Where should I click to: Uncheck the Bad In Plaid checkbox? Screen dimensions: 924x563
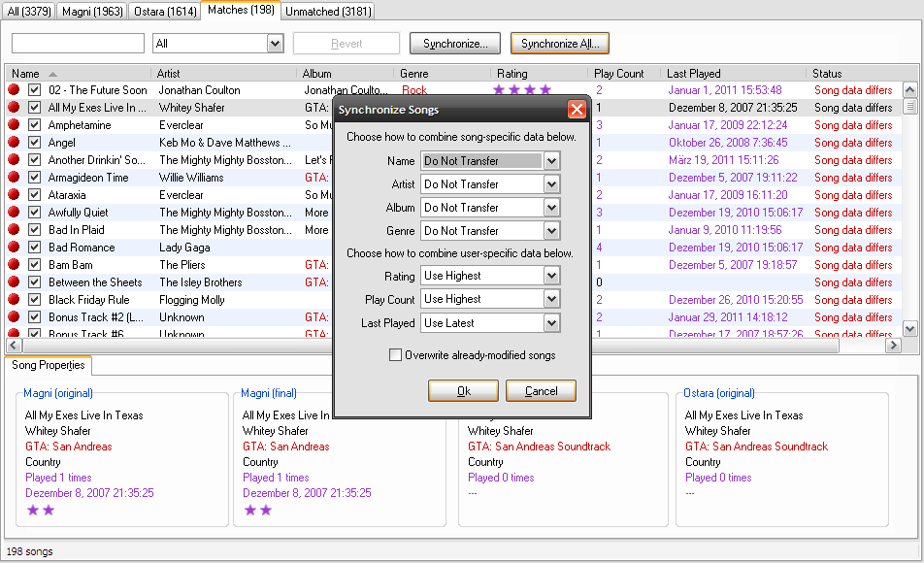[x=34, y=230]
